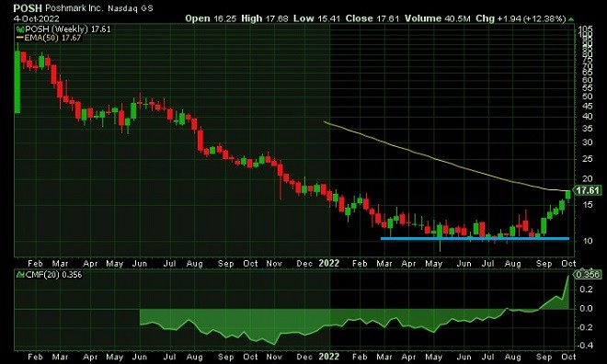Screen dimensions: 607x364
Task: Select the 4-Oct-2022 chart date
Action: (37, 18)
